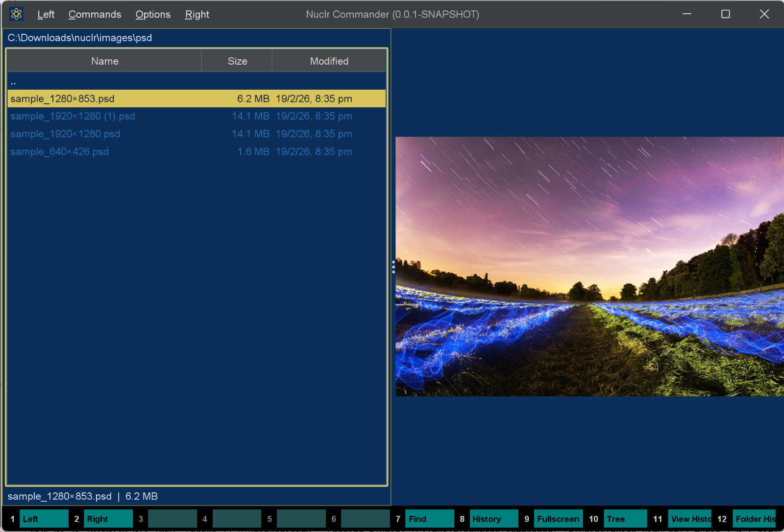Close the Nuclr Commander window

764,14
